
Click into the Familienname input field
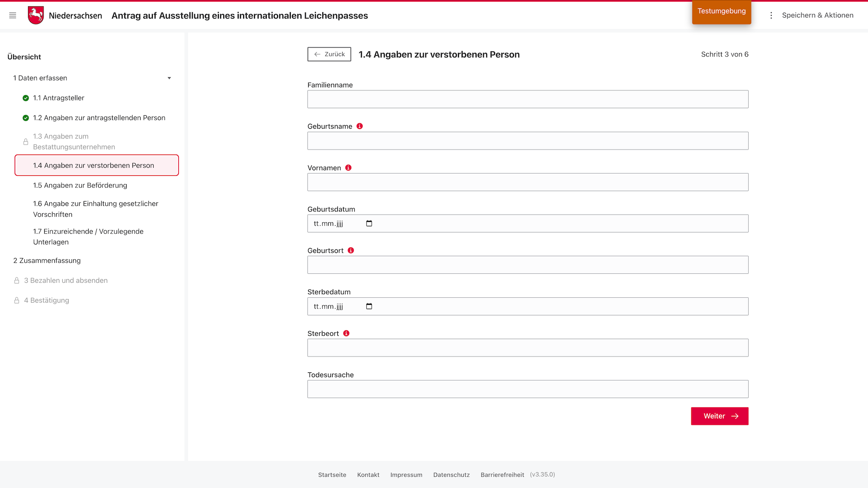pyautogui.click(x=528, y=99)
